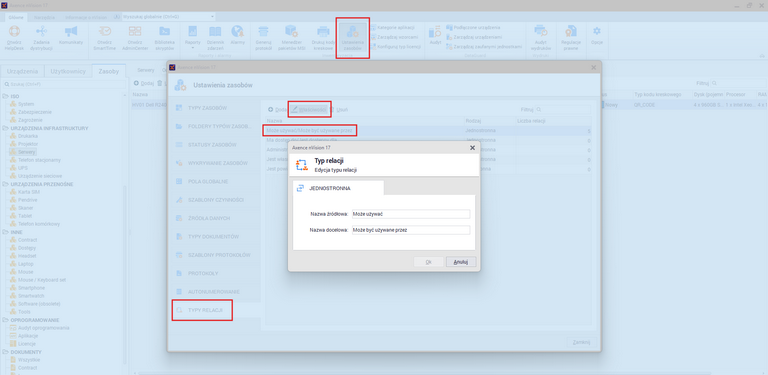The height and width of the screenshot is (375, 768).
Task: Collapse URZĄDZENIA PRZENOŚNE tree group
Action: click(x=5, y=184)
